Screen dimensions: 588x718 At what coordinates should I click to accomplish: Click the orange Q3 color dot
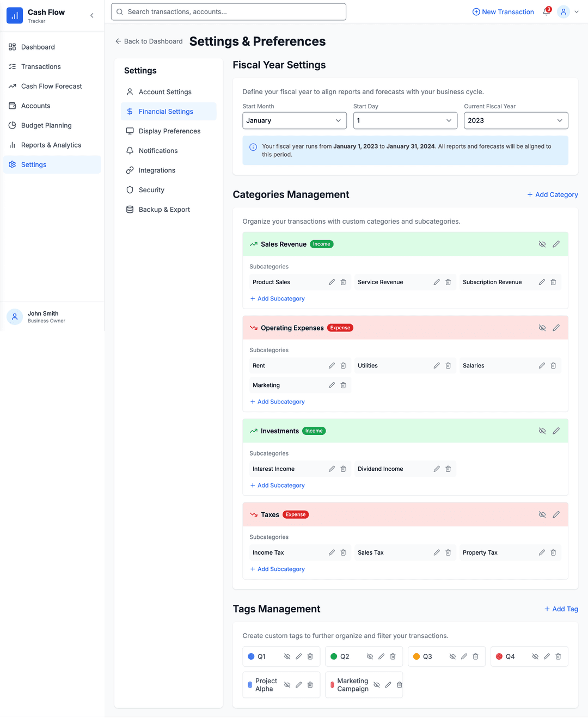point(416,656)
